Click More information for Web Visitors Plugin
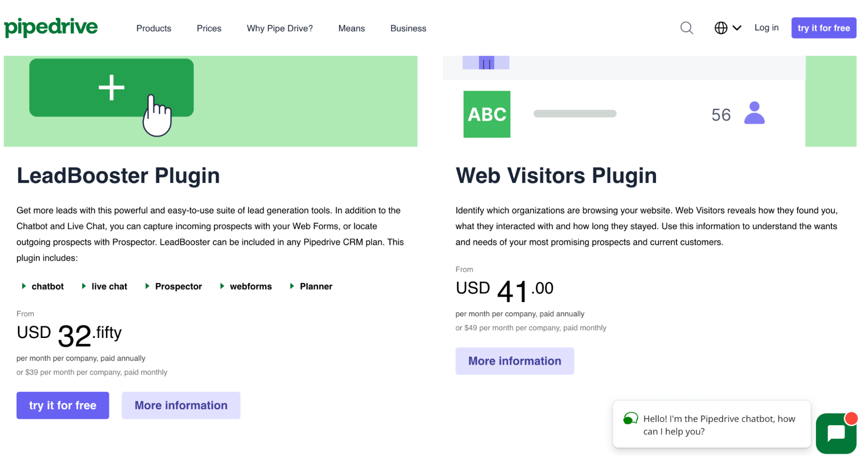868x456 pixels. (515, 361)
